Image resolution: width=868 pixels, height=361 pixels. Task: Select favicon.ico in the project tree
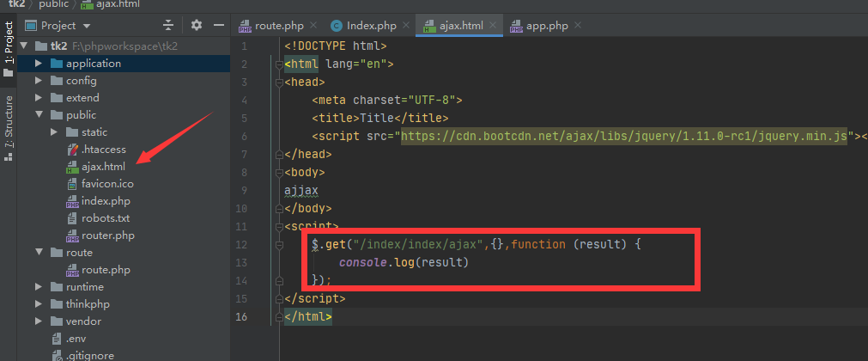pyautogui.click(x=107, y=184)
